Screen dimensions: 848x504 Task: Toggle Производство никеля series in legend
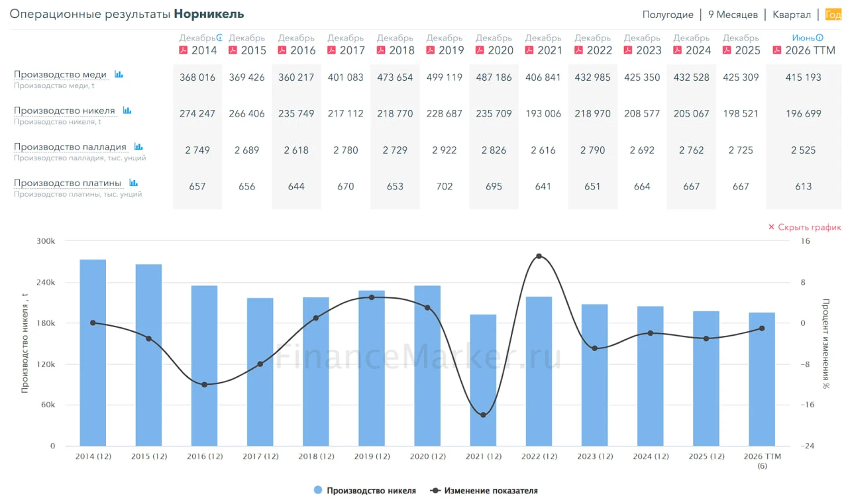364,491
